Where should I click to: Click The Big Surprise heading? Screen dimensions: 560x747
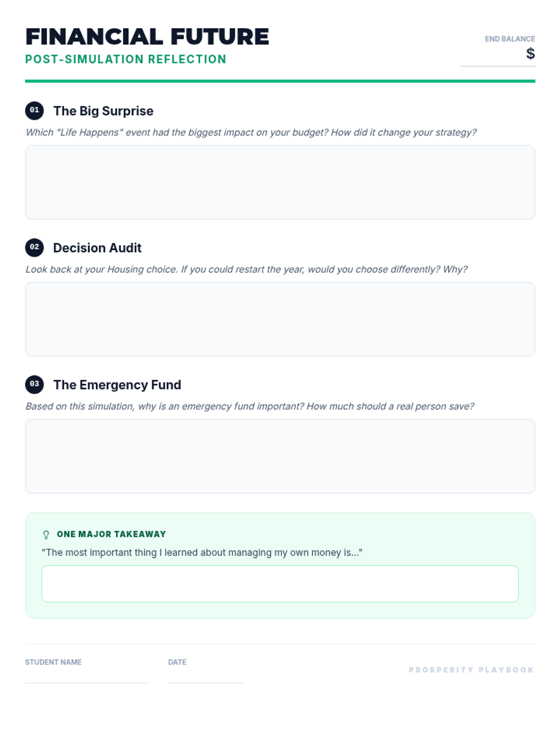pyautogui.click(x=103, y=111)
